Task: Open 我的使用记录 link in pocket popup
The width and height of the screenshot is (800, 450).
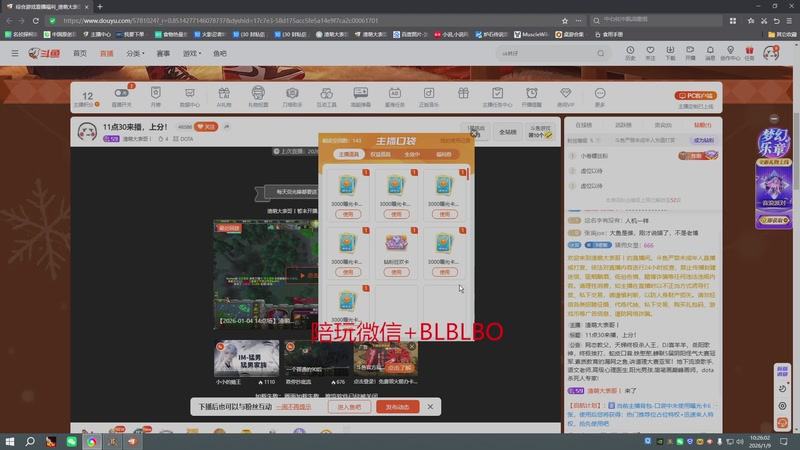Action: pos(455,141)
